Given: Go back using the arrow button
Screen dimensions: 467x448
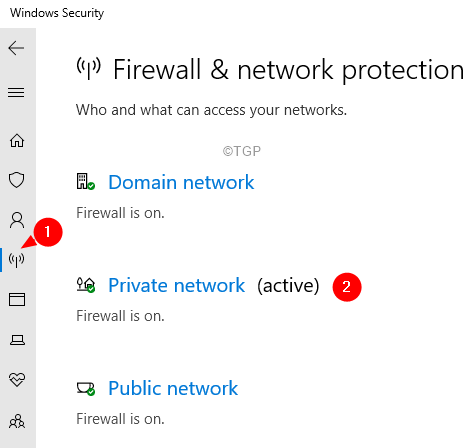Looking at the screenshot, I should coord(16,48).
